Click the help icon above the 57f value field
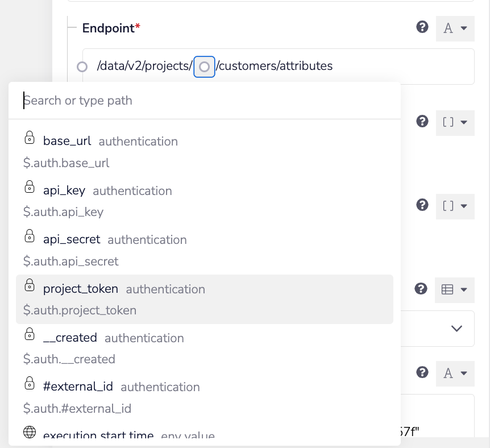The width and height of the screenshot is (490, 448). click(x=422, y=372)
